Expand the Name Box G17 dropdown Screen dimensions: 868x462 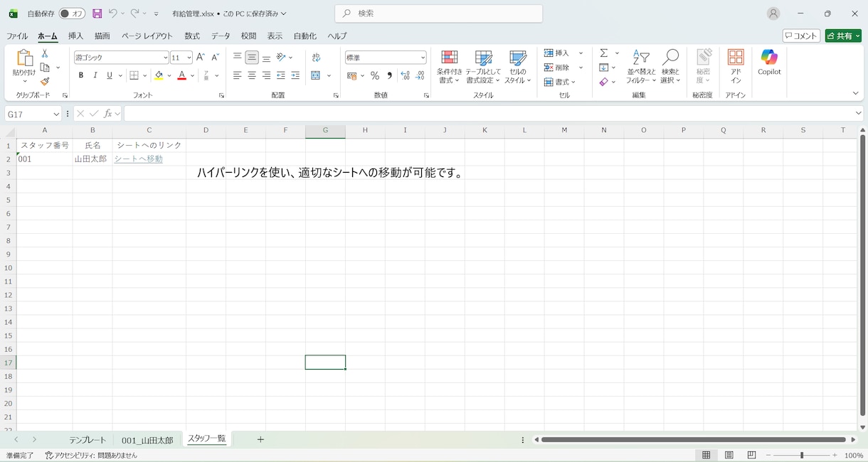[x=56, y=114]
